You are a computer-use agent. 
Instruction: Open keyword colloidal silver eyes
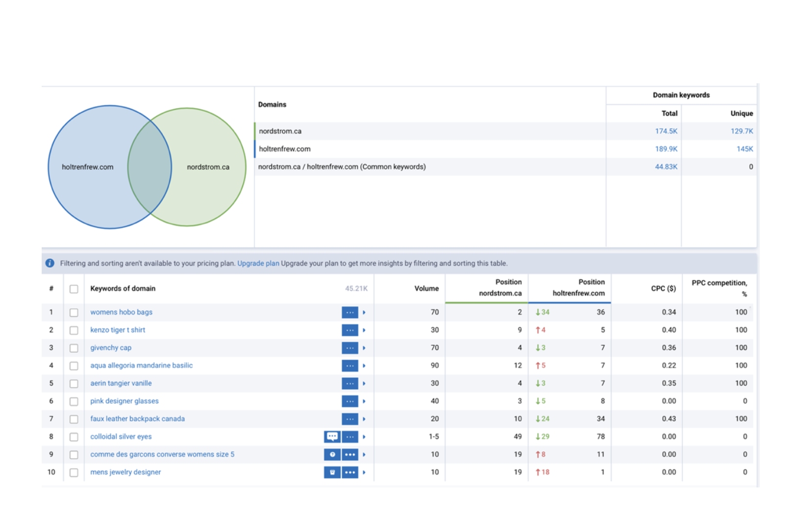point(121,436)
